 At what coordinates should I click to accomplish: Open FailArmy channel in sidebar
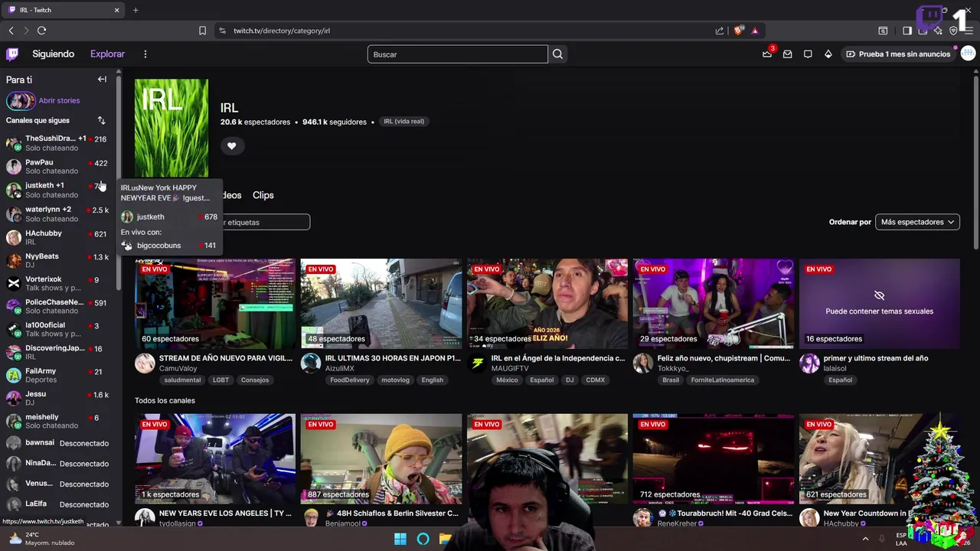[x=60, y=375]
